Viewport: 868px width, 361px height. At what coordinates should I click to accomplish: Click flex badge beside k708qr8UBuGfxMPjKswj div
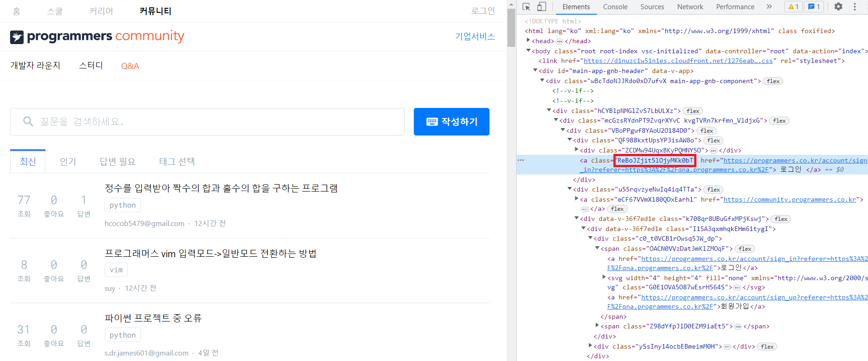(781, 219)
